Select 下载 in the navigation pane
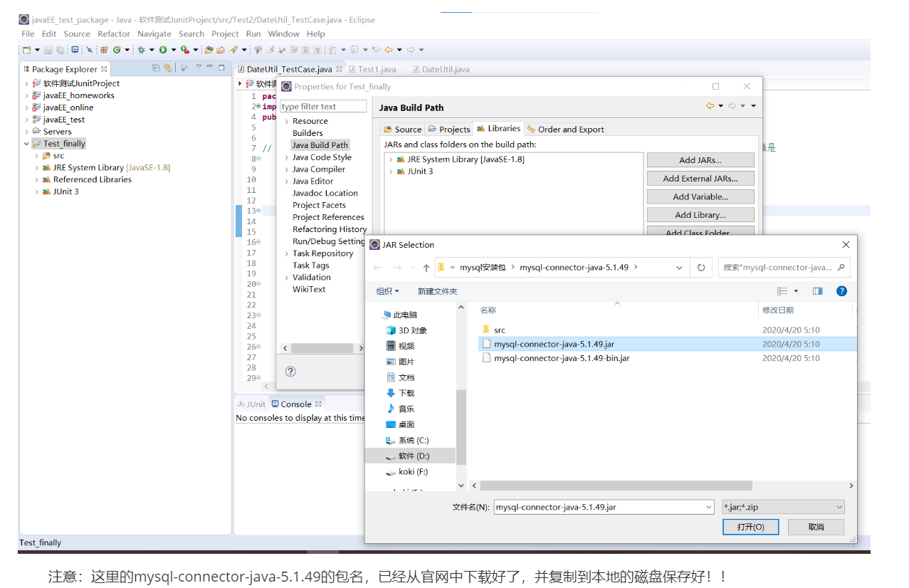This screenshot has height=588, width=909. [x=400, y=393]
